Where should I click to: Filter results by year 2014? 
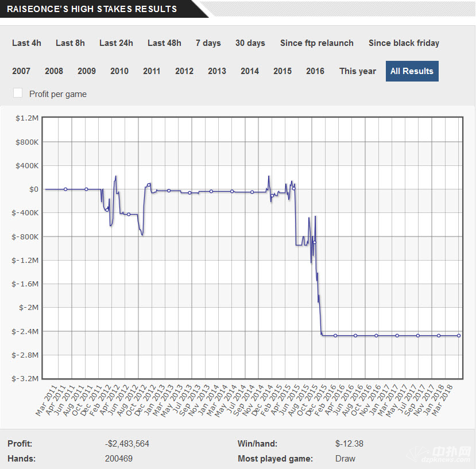coord(250,71)
